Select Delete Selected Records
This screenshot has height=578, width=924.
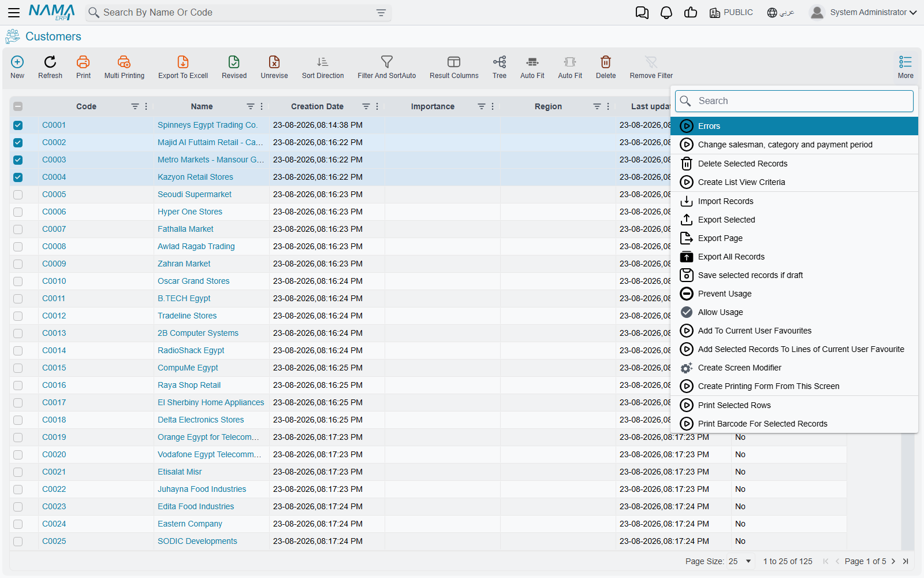click(x=794, y=164)
